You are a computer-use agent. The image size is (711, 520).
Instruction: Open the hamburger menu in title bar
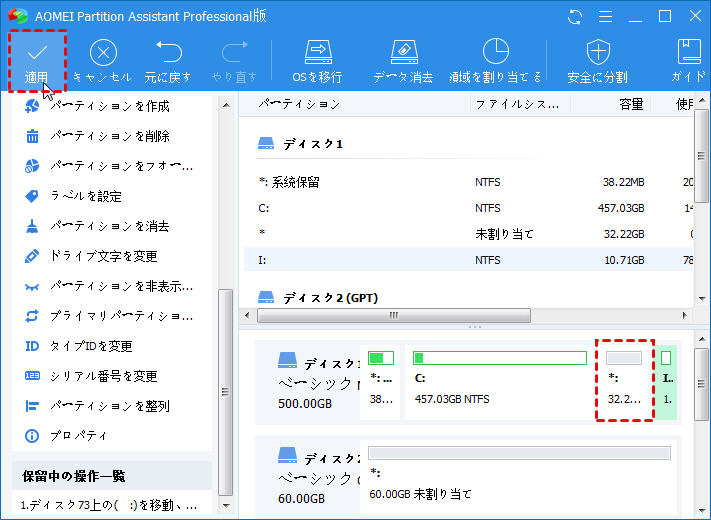pos(605,17)
